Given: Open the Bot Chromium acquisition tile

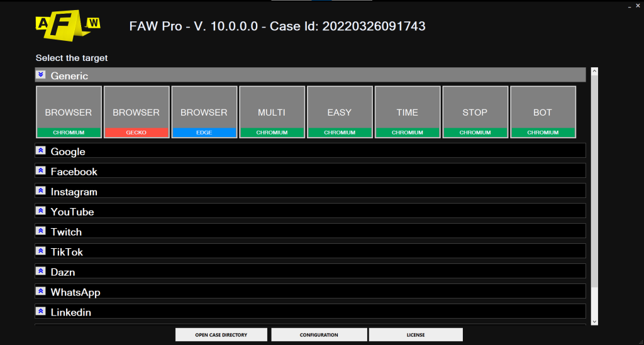Looking at the screenshot, I should tap(543, 112).
